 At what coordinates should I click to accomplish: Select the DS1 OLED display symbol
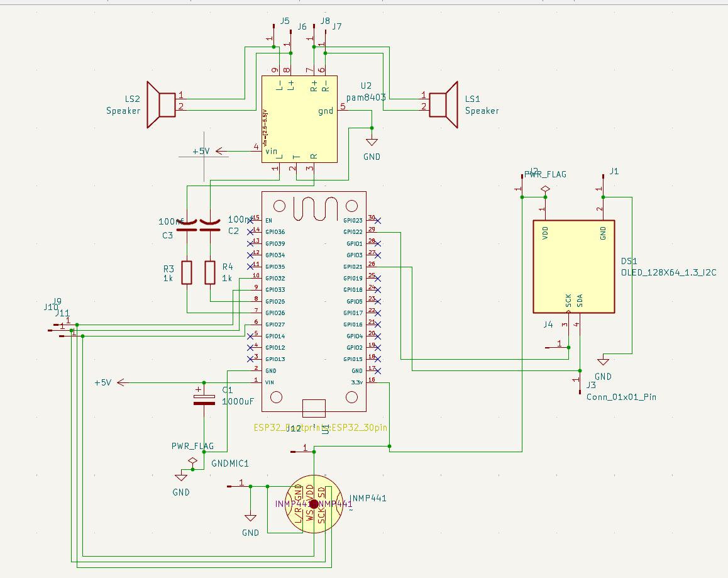574,267
